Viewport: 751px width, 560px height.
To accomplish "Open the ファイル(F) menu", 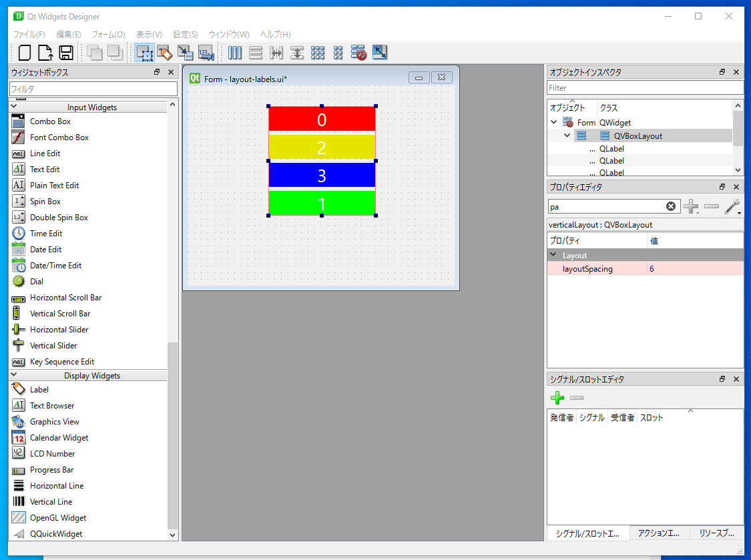I will pos(29,35).
